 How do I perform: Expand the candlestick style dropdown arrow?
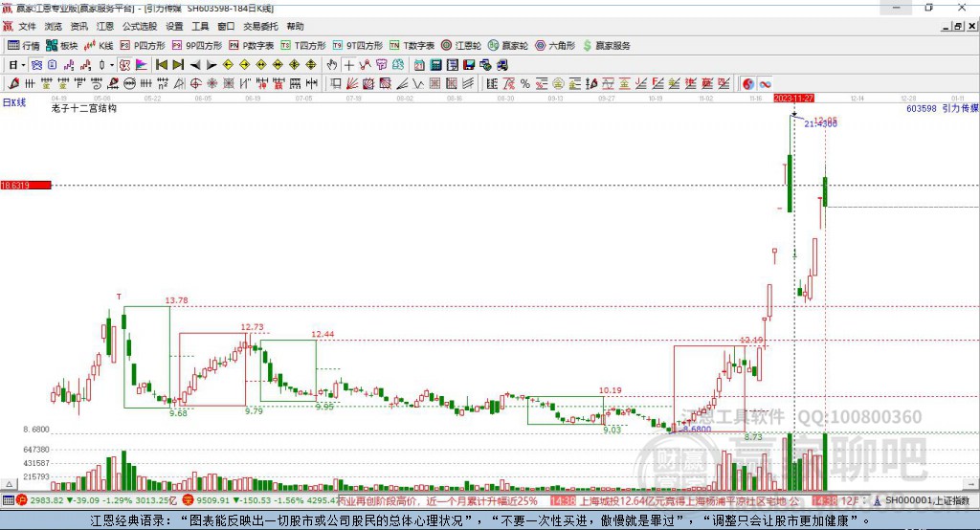click(112, 64)
